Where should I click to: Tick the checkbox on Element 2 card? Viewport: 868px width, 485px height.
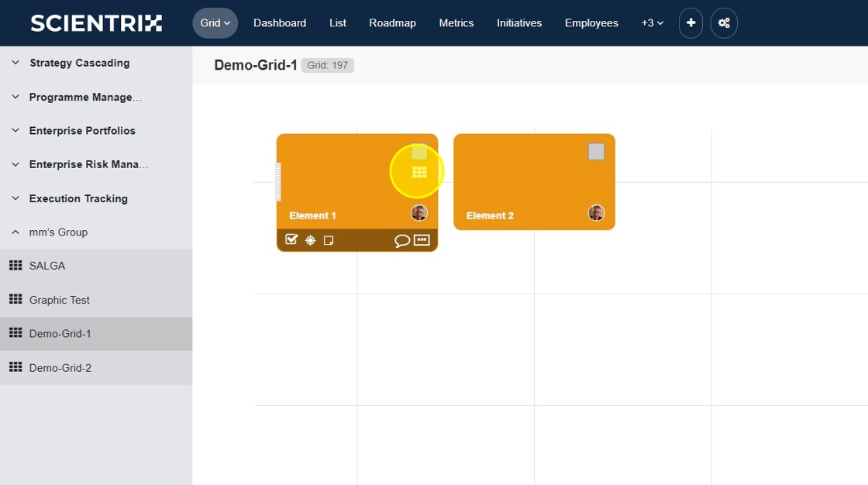point(596,152)
